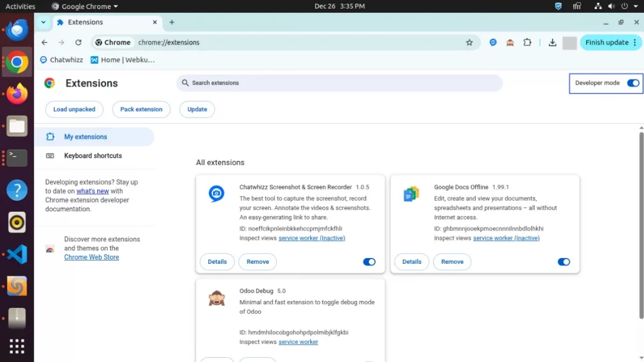Click the shield icon in top panel

tap(558, 6)
